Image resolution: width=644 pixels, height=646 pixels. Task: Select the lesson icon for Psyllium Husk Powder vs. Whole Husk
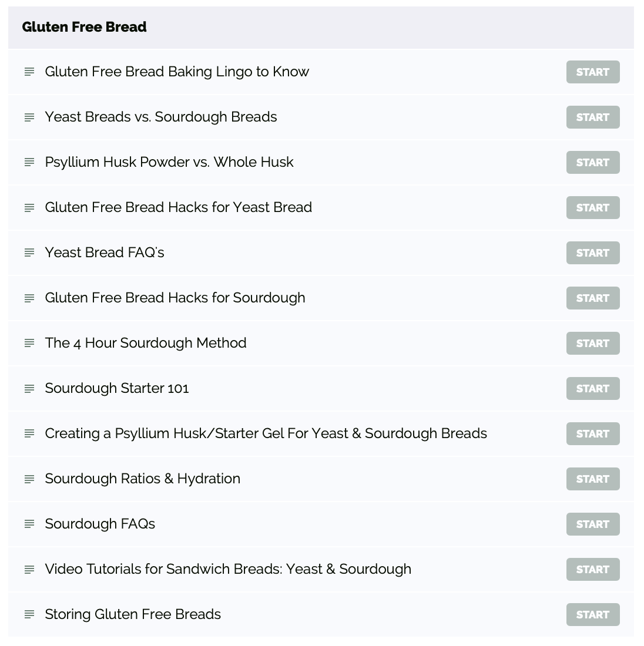pos(29,162)
